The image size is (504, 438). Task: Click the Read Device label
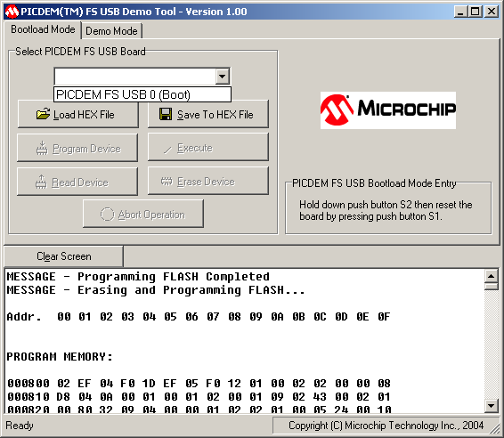pos(80,182)
